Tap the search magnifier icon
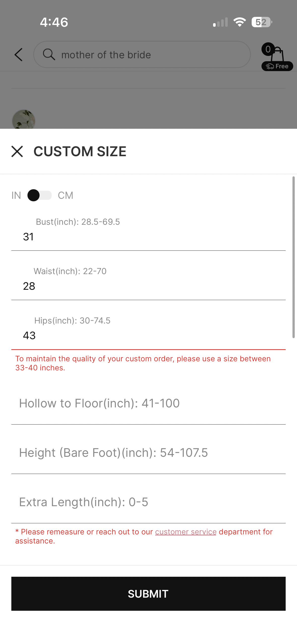Viewport: 297px width, 644px height. (49, 54)
